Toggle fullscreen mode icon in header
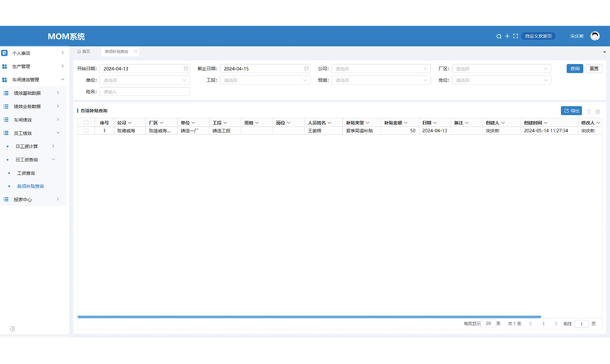This screenshot has height=364, width=610. (516, 36)
